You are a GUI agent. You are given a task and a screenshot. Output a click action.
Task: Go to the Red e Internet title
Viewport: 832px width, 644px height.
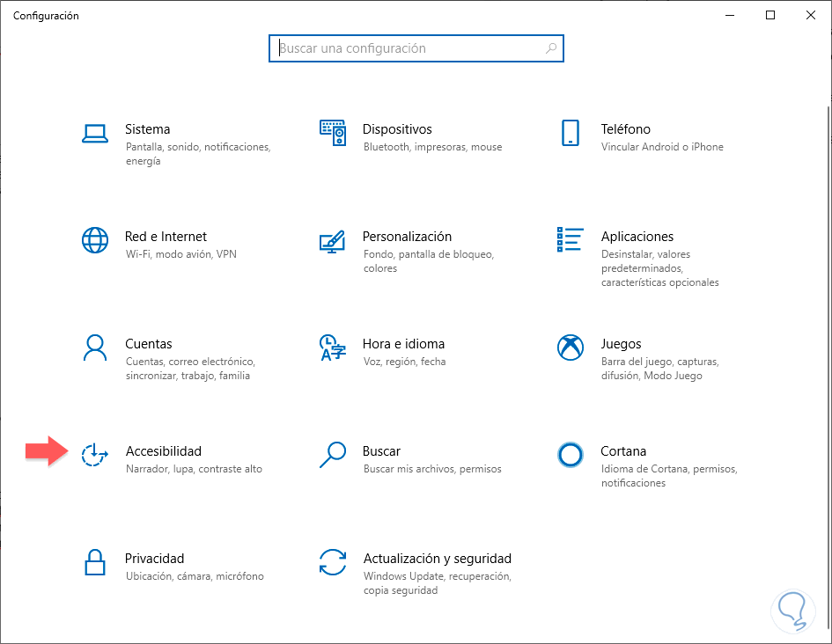tap(166, 237)
